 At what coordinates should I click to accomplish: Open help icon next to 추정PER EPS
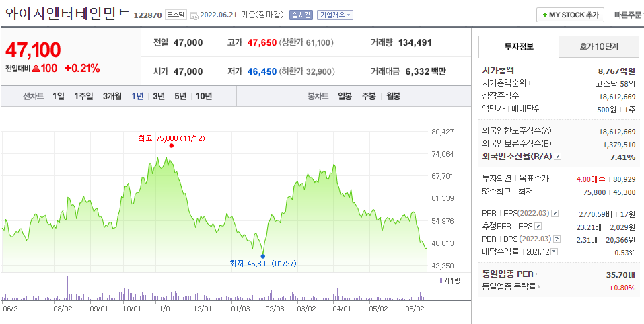538,227
